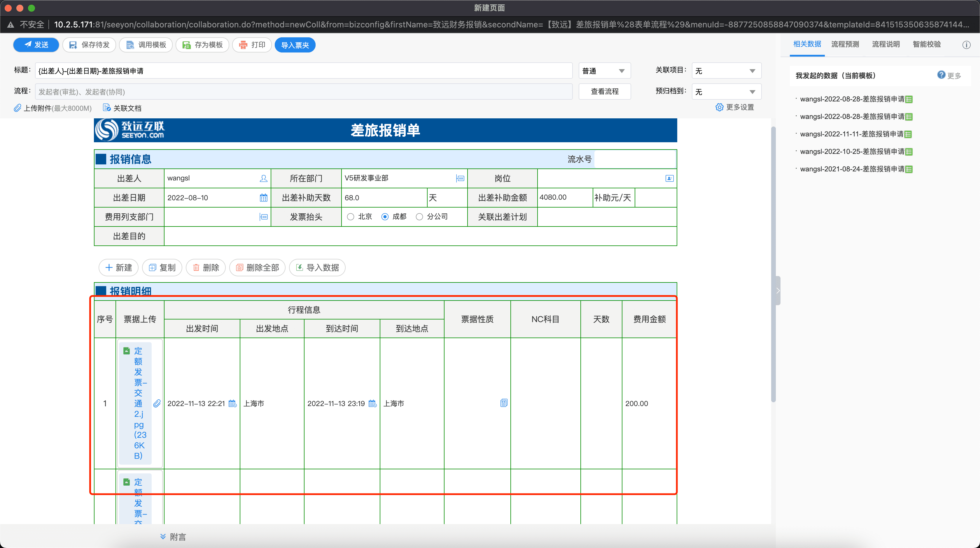Screen dimensions: 980x548
Task: Open the wangsl-2022-11-11-差旅报销申请 record
Action: click(851, 134)
